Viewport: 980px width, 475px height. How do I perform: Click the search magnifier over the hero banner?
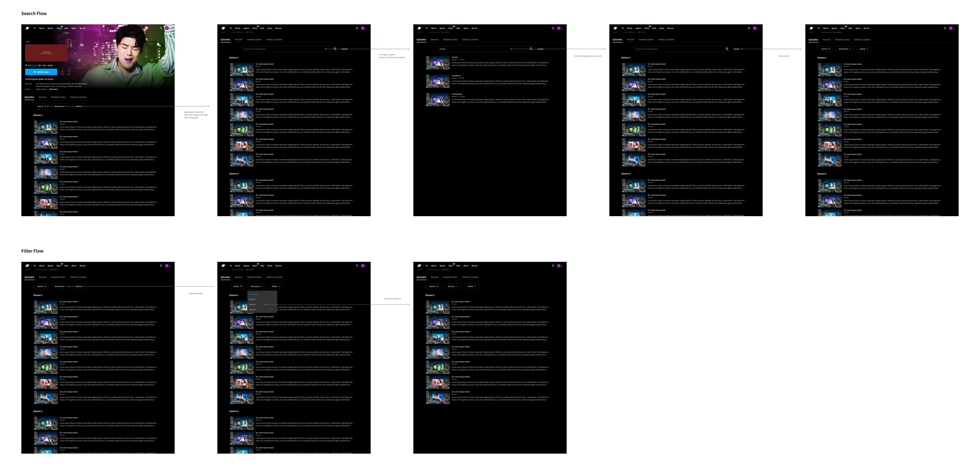coord(161,28)
